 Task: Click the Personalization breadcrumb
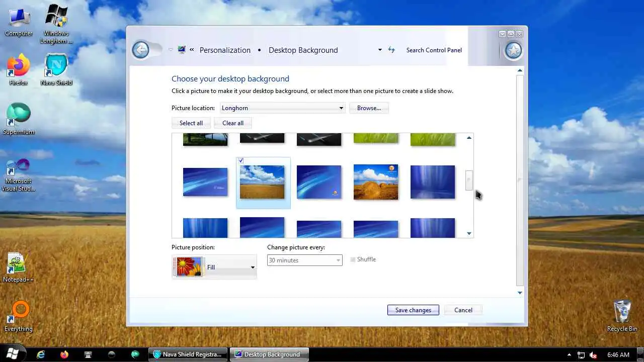225,50
